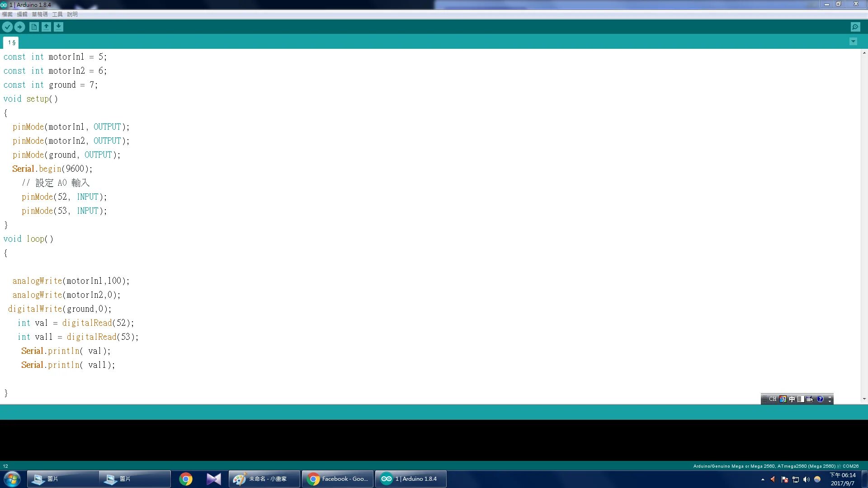Select the sketch tab labeled 1
Viewport: 868px width, 488px height.
(x=11, y=42)
